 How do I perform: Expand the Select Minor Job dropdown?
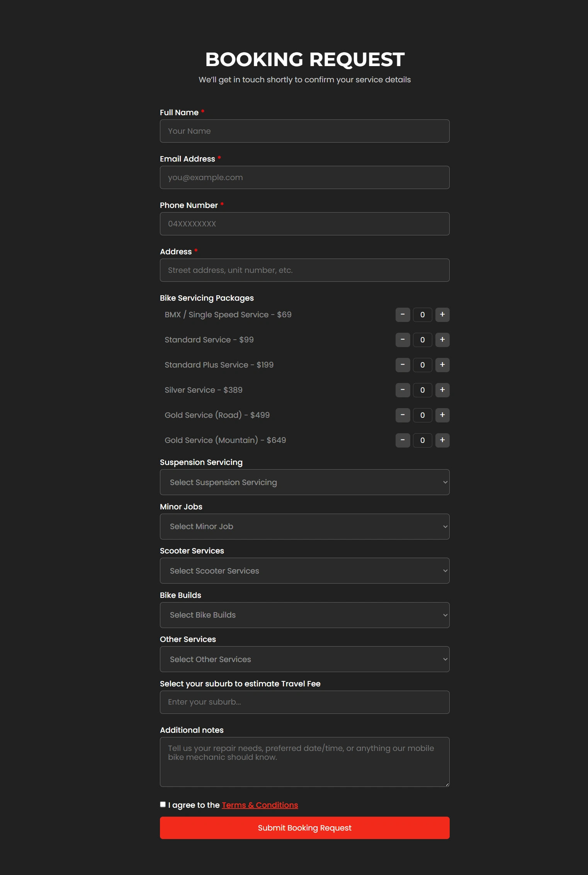[304, 526]
